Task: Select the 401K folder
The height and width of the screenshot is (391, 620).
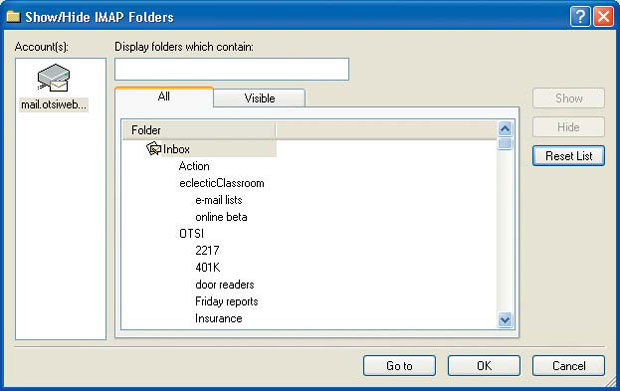Action: (208, 268)
